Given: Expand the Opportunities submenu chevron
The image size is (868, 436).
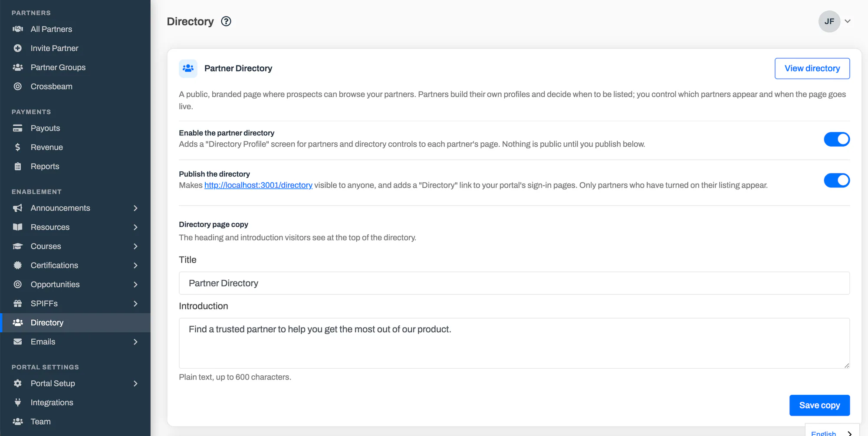Looking at the screenshot, I should click(x=135, y=284).
